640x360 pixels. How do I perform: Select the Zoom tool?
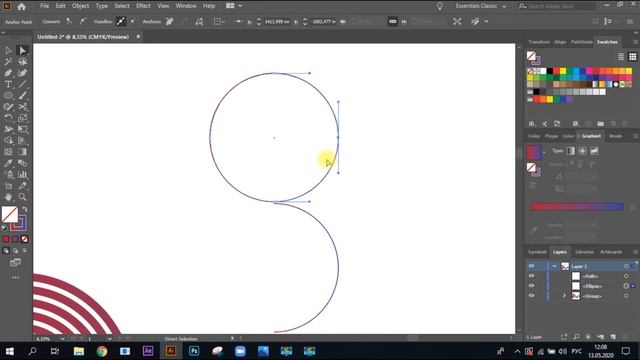(22, 197)
